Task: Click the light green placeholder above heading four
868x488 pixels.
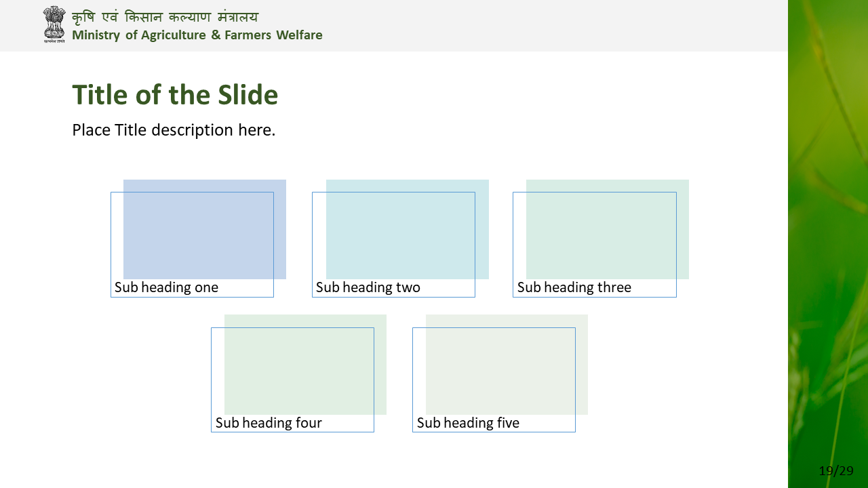Action: [305, 365]
